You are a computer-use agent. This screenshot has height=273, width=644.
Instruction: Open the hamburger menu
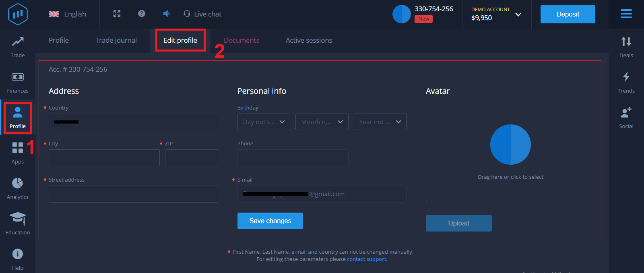(x=626, y=14)
